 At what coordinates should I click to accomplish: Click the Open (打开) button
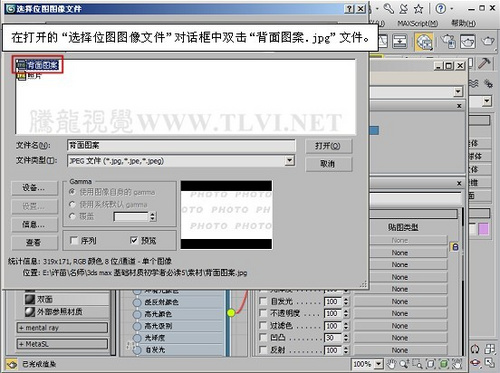328,146
